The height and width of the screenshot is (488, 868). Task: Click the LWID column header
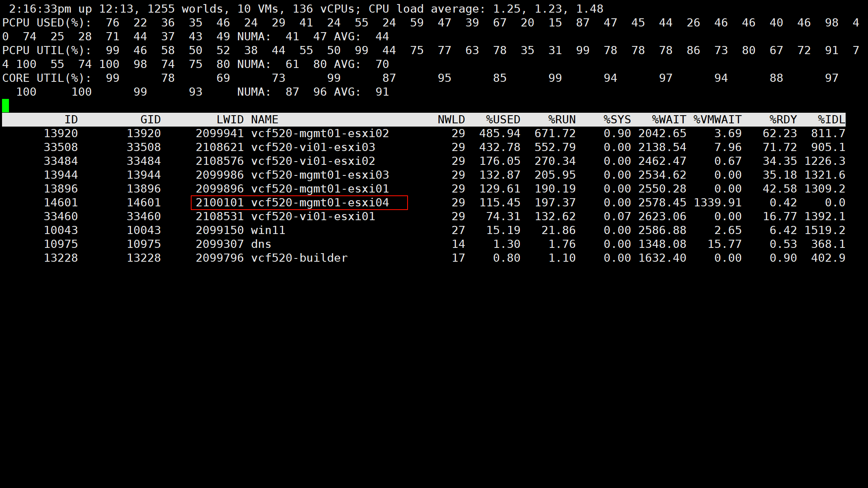coord(230,120)
